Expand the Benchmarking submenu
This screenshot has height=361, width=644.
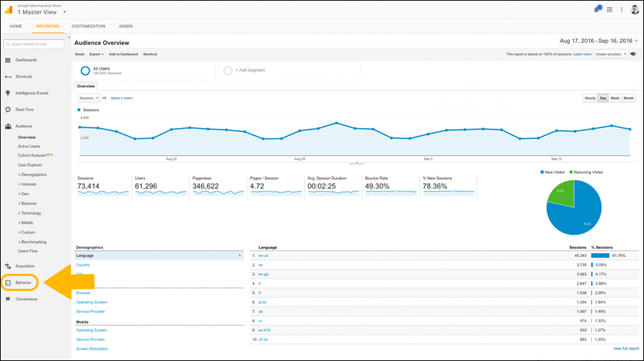pos(32,242)
